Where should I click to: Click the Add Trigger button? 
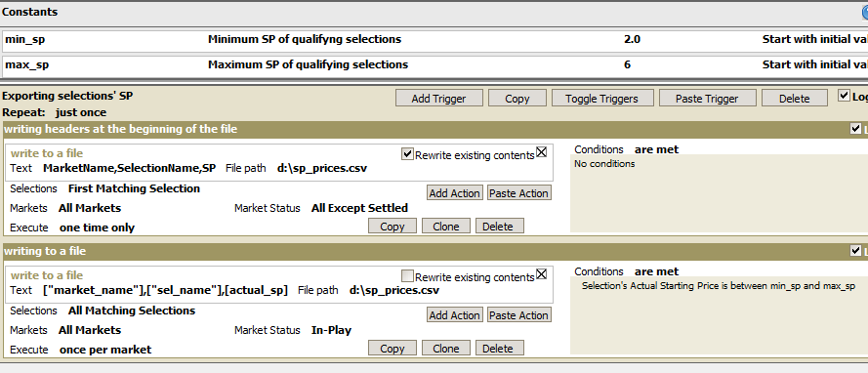(439, 98)
